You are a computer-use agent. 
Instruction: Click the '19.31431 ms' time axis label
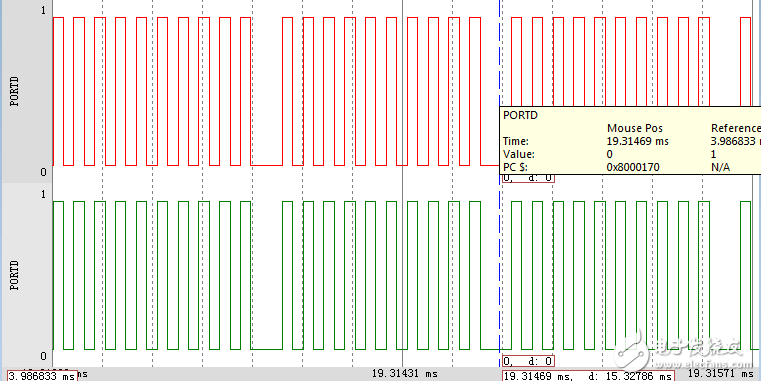405,373
